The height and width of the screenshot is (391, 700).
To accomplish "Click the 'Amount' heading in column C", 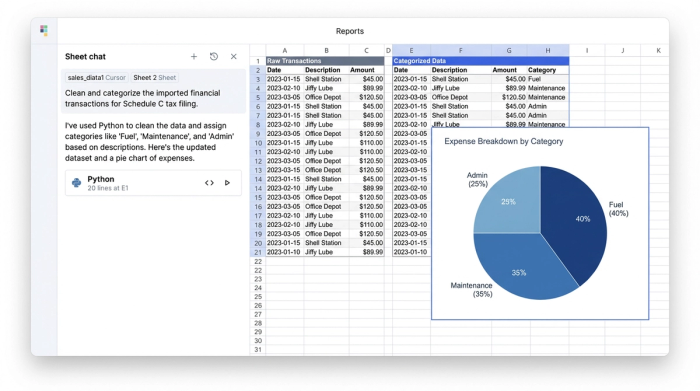I will pos(367,70).
